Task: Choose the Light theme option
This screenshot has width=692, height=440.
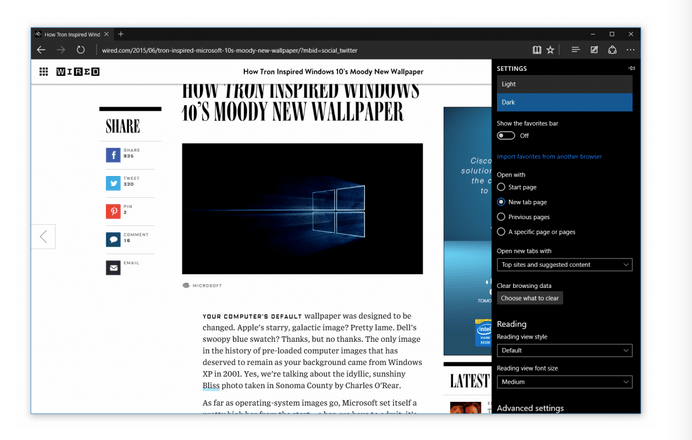Action: point(564,84)
